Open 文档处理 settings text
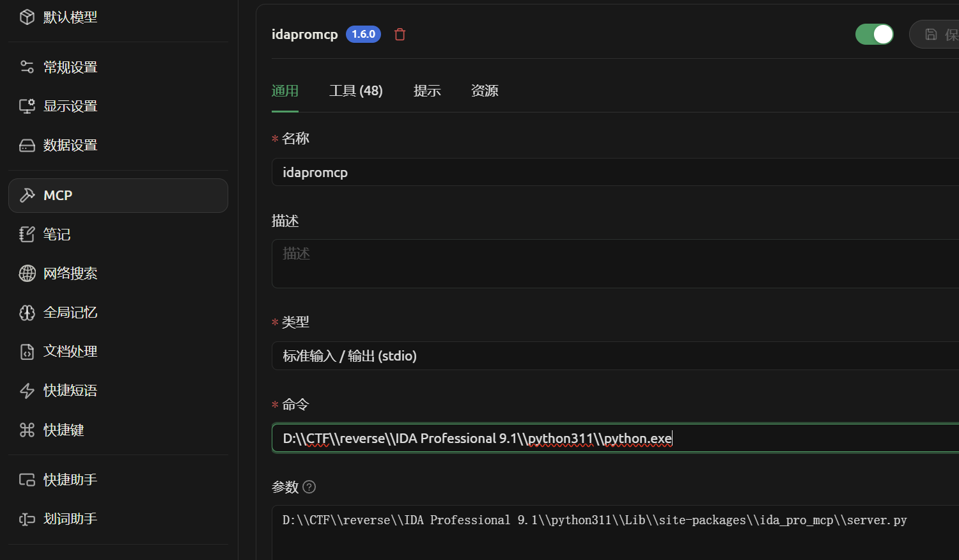Image resolution: width=959 pixels, height=560 pixels. click(x=70, y=352)
